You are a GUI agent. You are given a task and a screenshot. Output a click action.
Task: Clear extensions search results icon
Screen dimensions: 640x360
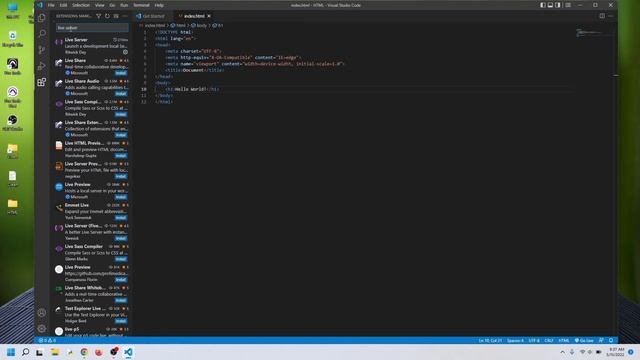coord(116,16)
